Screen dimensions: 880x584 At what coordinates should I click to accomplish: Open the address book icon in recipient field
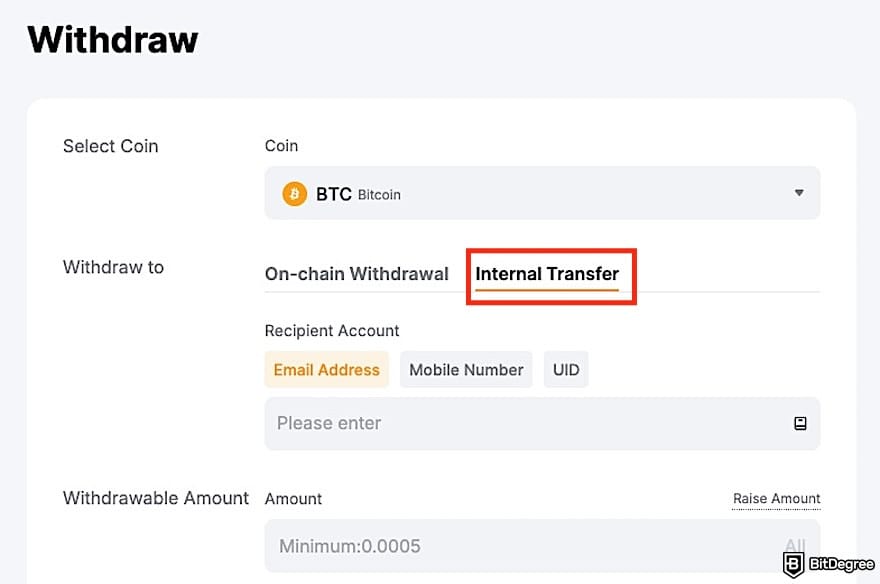[x=799, y=423]
